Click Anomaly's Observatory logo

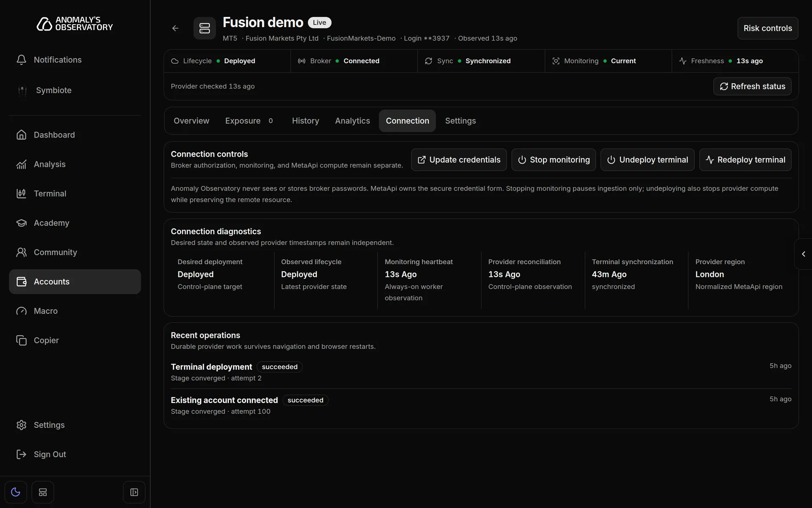tap(75, 24)
